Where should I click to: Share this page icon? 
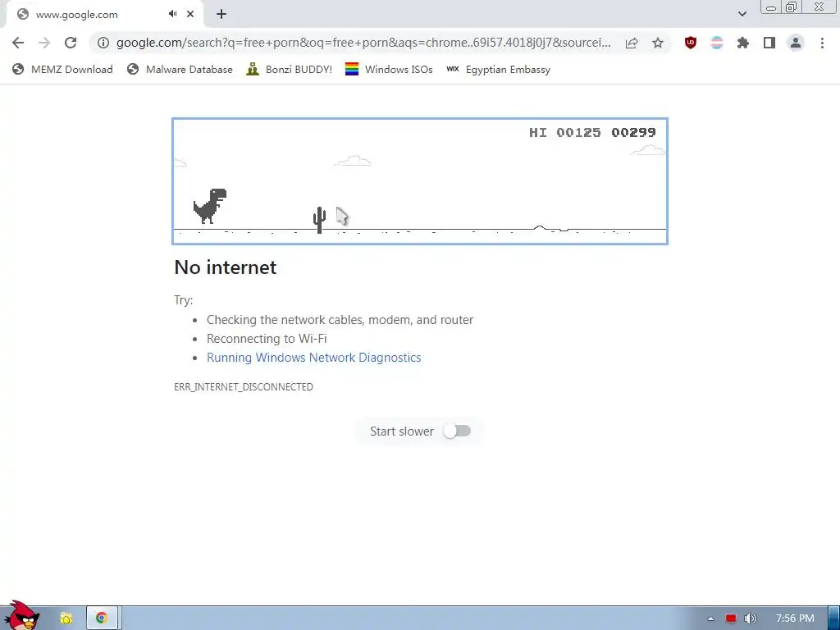tap(632, 43)
